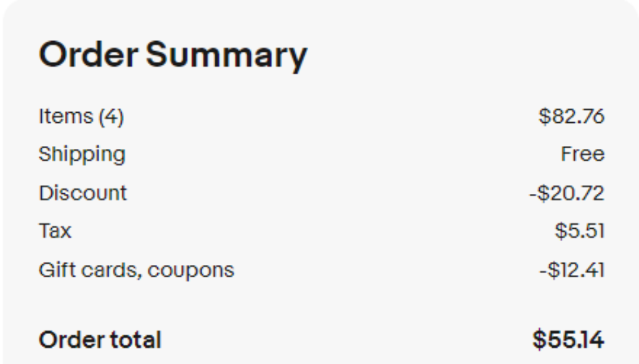This screenshot has width=639, height=364.
Task: Click the word Order in the heading
Action: coord(89,55)
